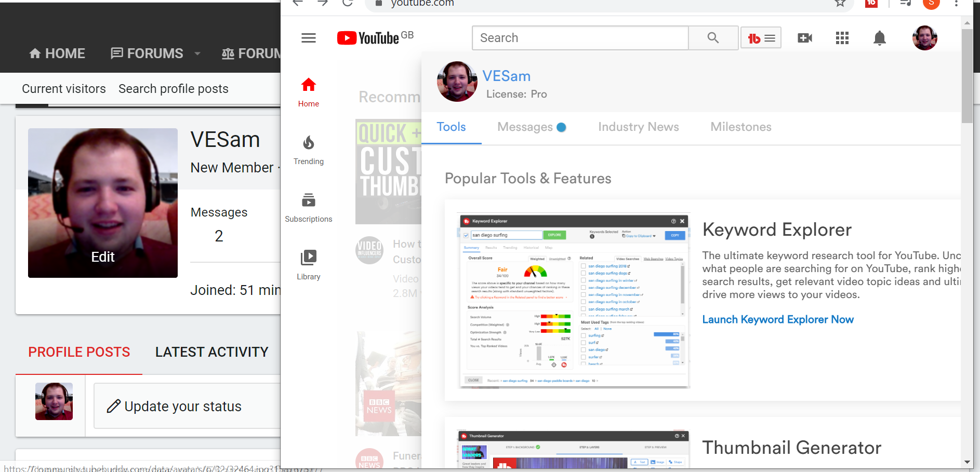The width and height of the screenshot is (980, 472).
Task: Open Subscriptions in the YouTube sidebar
Action: click(x=309, y=208)
